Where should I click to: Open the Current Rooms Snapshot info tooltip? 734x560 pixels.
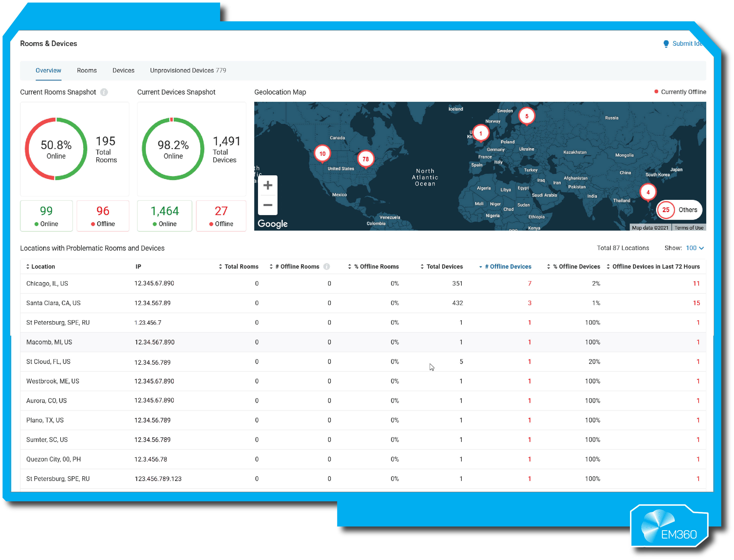(104, 92)
